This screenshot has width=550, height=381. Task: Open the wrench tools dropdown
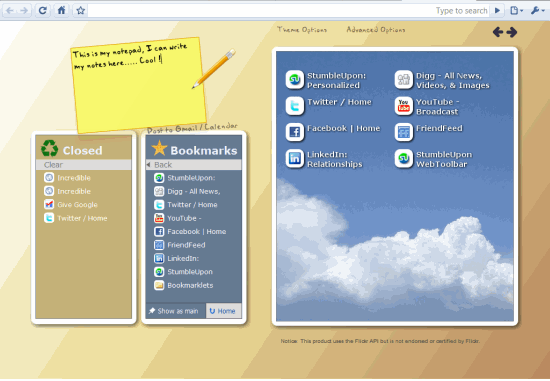[537, 11]
